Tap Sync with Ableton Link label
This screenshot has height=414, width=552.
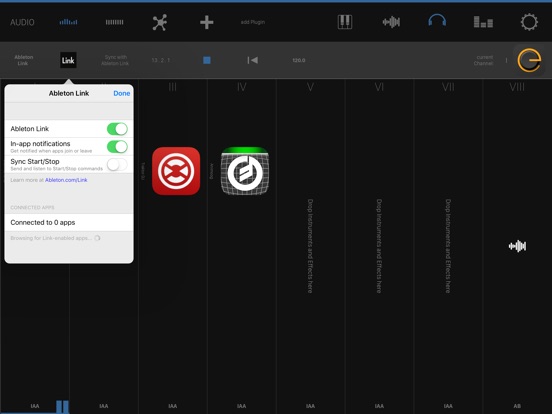click(115, 60)
